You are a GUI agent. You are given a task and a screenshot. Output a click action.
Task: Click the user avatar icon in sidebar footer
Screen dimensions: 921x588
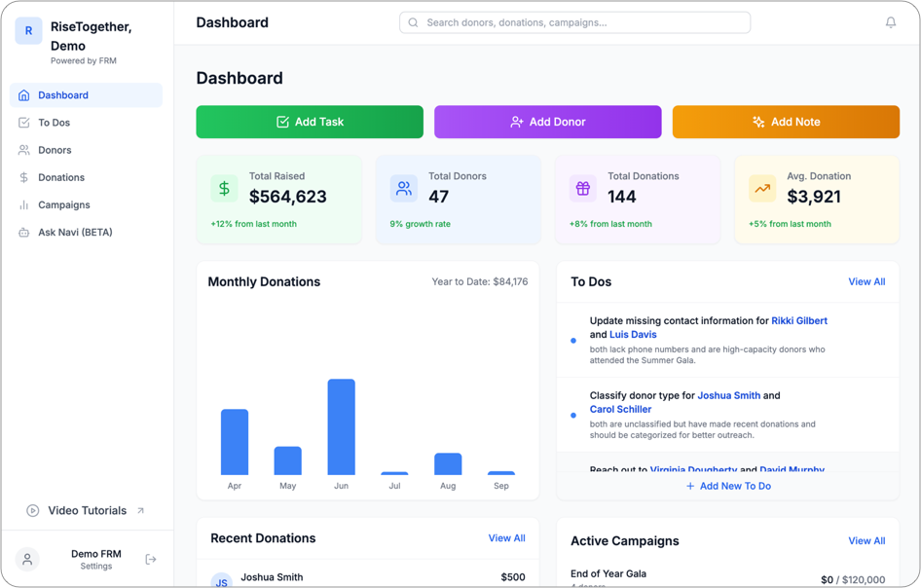pos(27,560)
